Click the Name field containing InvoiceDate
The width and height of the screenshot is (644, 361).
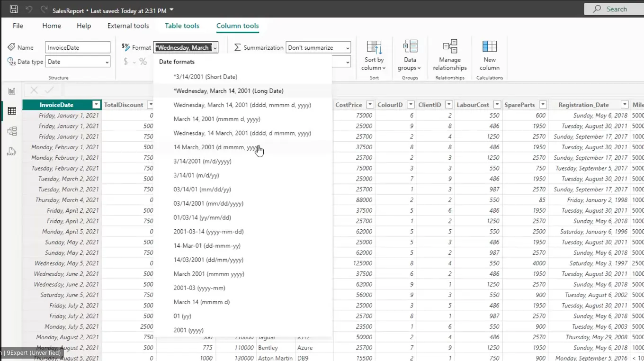(78, 47)
